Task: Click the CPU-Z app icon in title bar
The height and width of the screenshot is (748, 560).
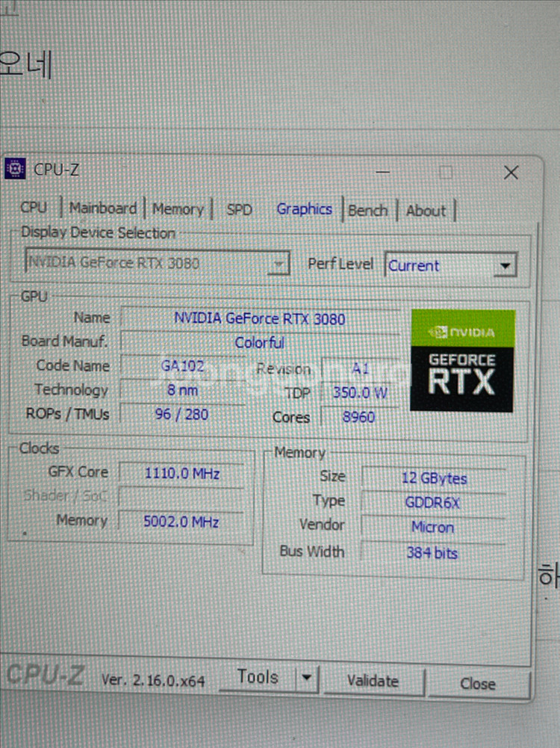Action: point(15,168)
